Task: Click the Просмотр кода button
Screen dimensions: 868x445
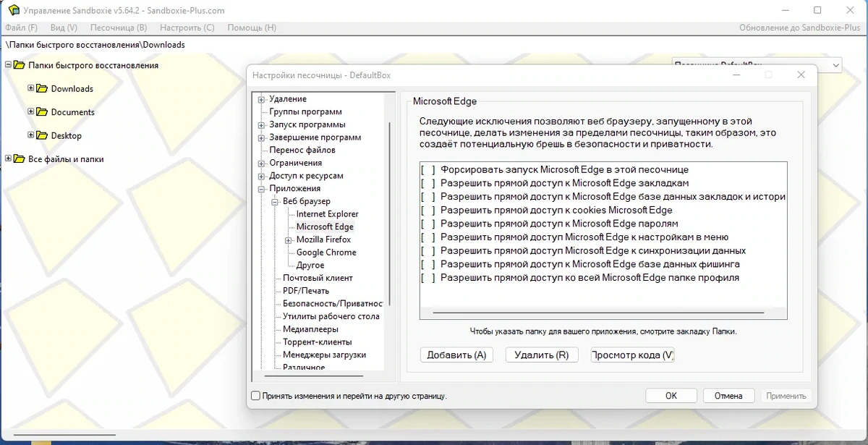Action: pos(632,355)
